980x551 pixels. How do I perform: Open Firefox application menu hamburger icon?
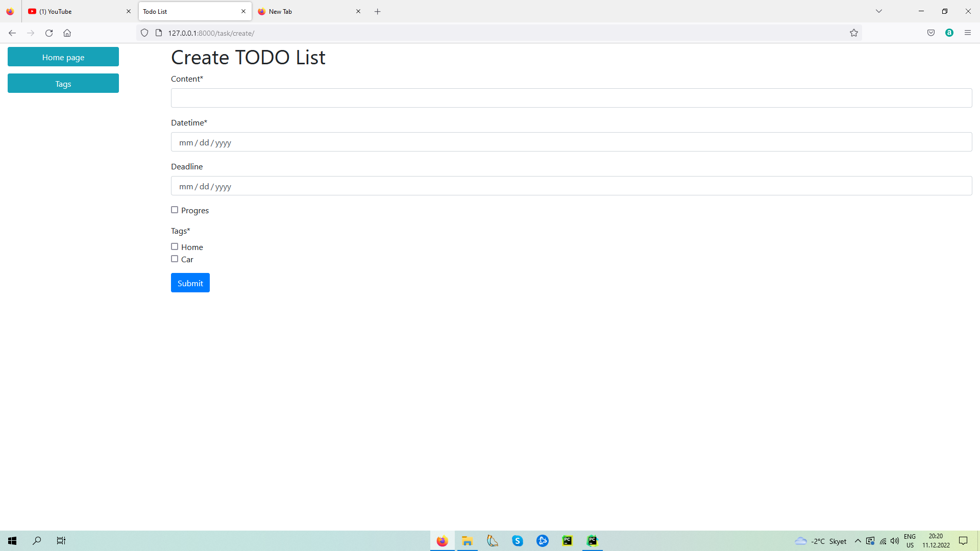point(967,33)
